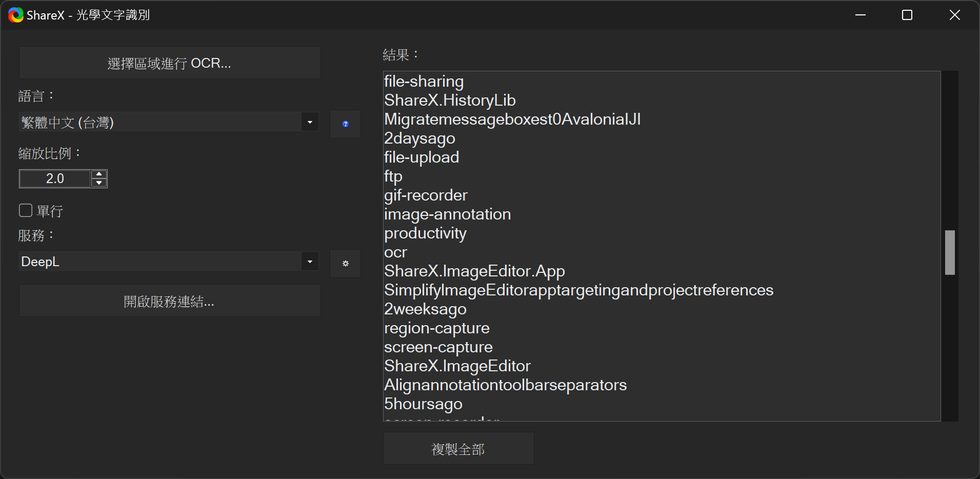Click the '2weeksago' result line

pos(425,309)
